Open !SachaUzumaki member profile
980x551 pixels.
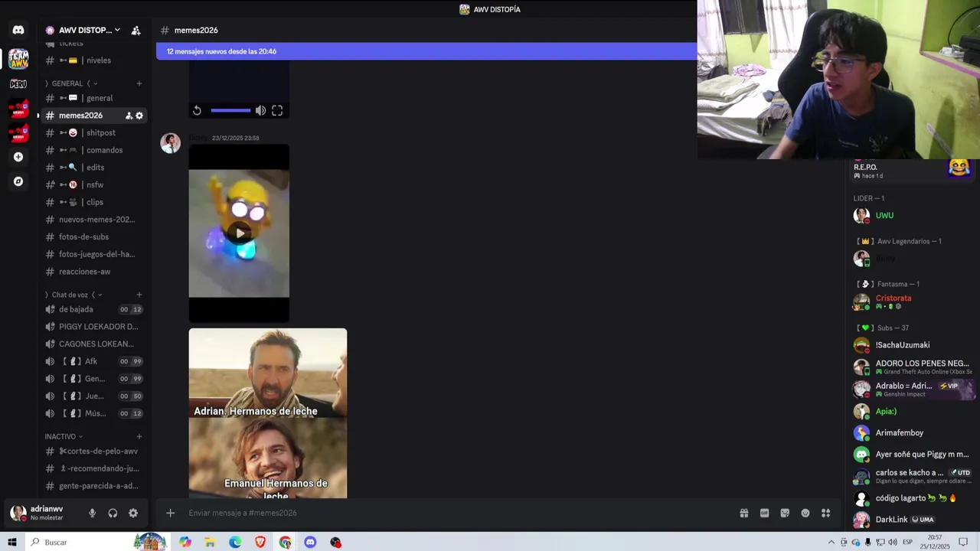point(911,345)
